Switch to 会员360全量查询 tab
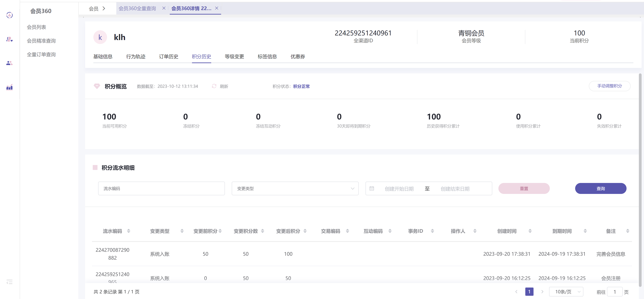This screenshot has width=644, height=299. point(137,9)
